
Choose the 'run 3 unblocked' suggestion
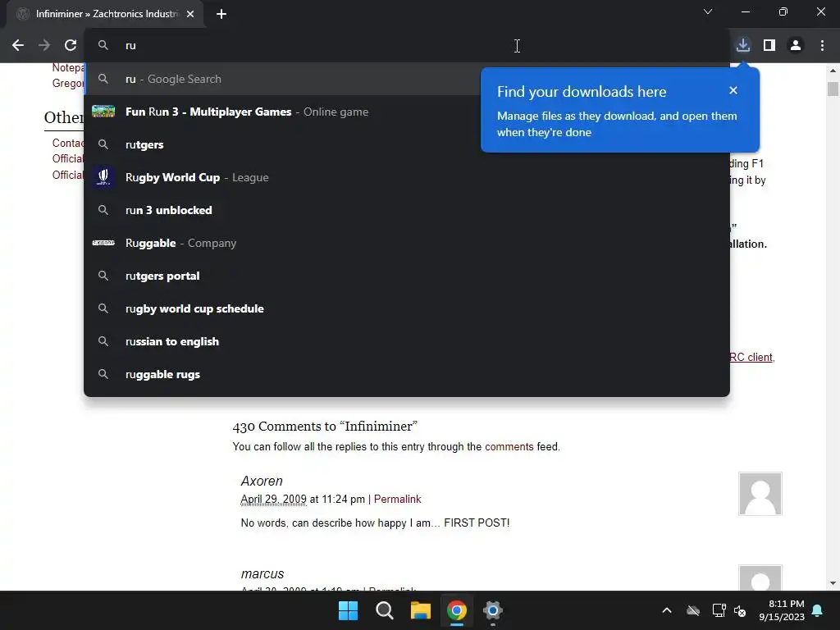tap(407, 210)
